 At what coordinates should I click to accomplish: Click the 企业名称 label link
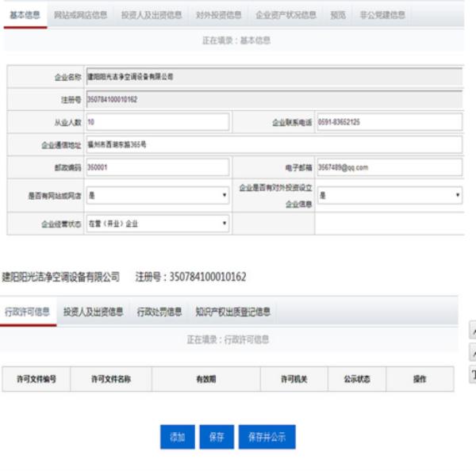pos(67,77)
